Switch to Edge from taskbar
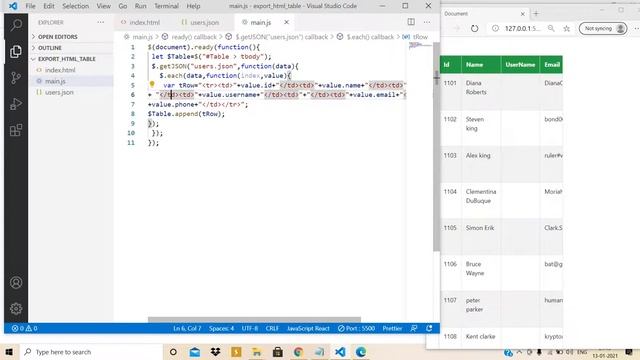The height and width of the screenshot is (360, 640). tap(361, 352)
